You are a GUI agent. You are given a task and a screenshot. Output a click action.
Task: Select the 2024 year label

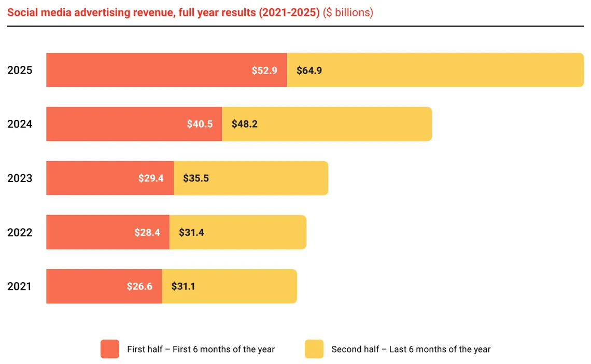tap(20, 124)
